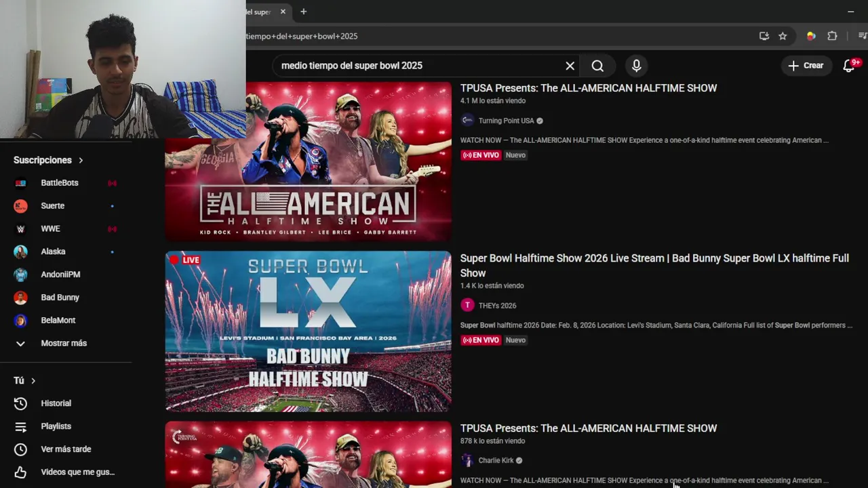868x488 pixels.
Task: Click the Ver más tarde clock icon
Action: [21, 449]
